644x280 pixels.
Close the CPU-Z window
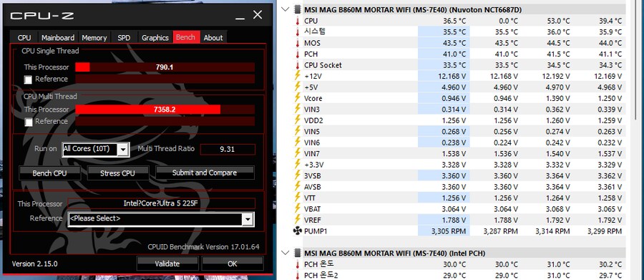tap(258, 15)
